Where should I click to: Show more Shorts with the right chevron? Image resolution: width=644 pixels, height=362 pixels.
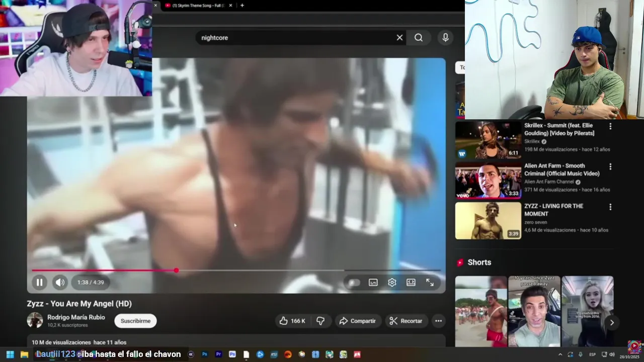click(612, 323)
